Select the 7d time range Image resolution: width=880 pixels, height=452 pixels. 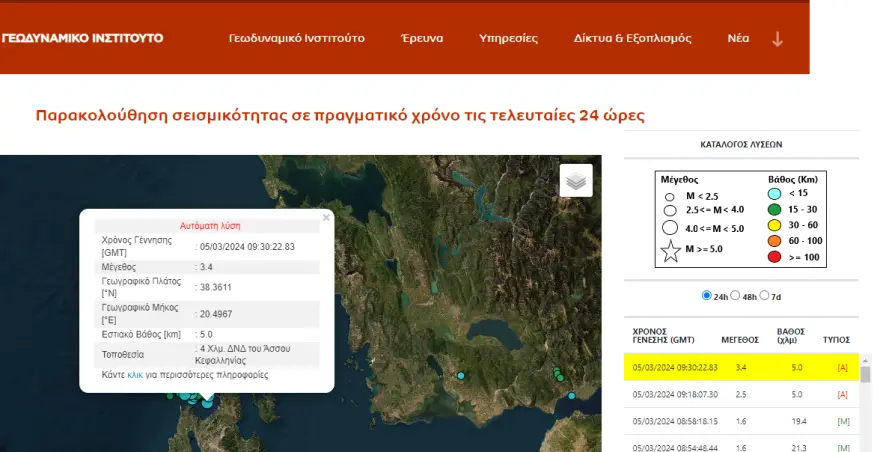point(766,296)
